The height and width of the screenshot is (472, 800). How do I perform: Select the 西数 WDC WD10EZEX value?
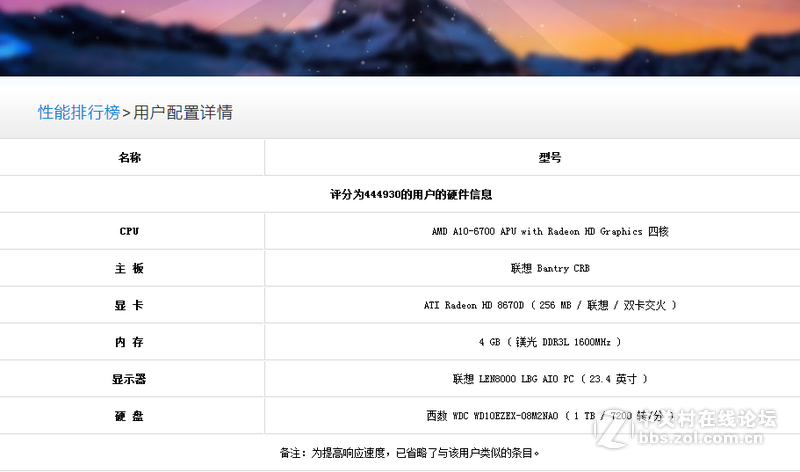tap(550, 416)
